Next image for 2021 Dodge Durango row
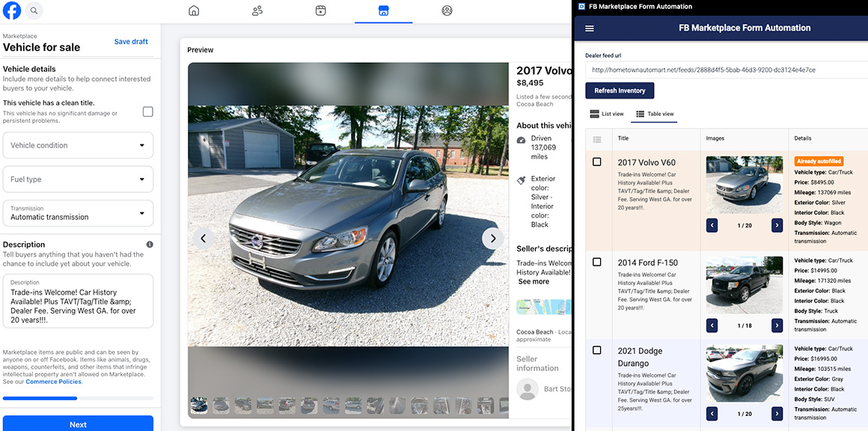This screenshot has height=431, width=868. (x=777, y=413)
